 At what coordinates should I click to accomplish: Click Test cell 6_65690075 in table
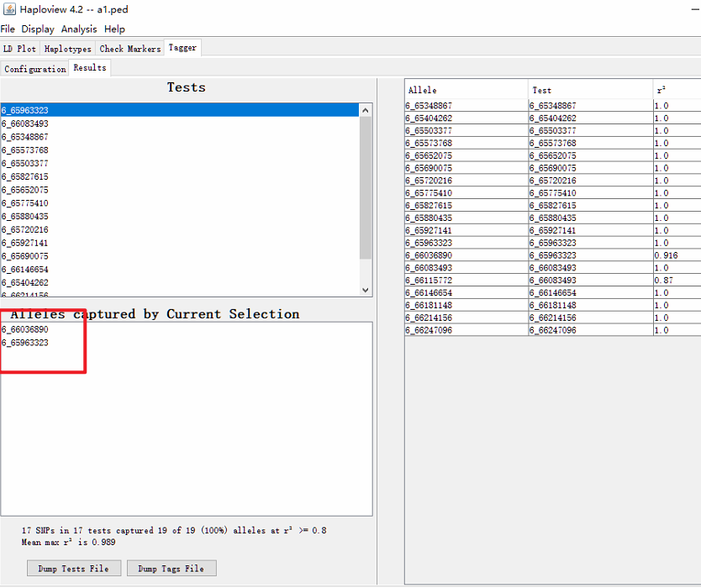(x=590, y=168)
